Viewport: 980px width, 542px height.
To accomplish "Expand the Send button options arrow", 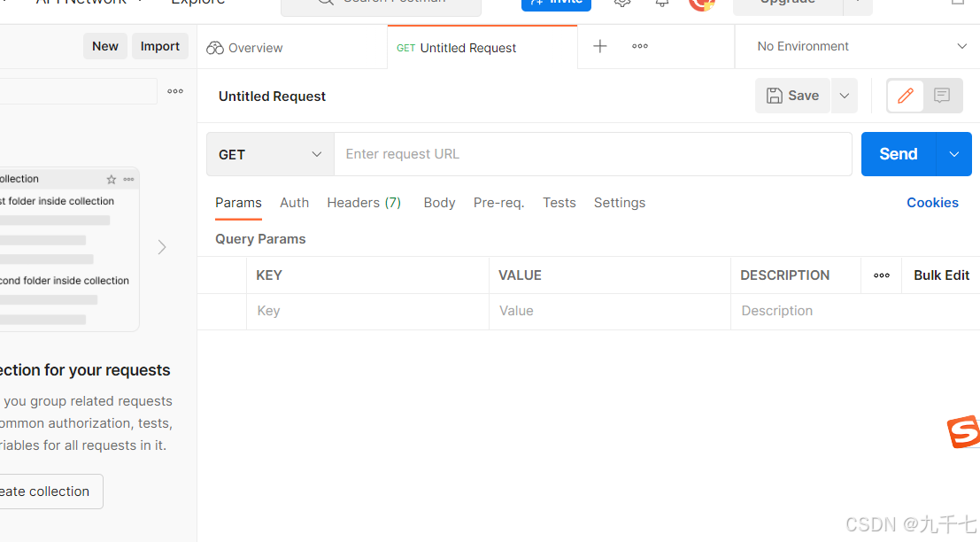I will point(953,154).
